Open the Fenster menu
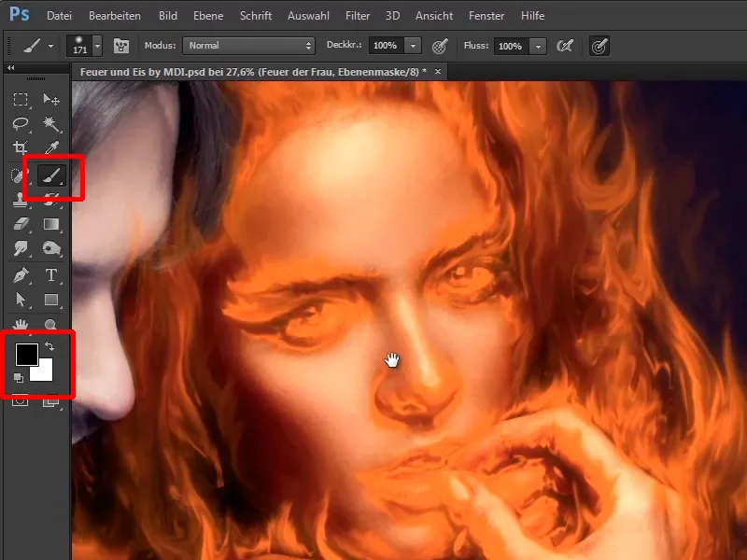Viewport: 747px width, 560px height. 486,16
